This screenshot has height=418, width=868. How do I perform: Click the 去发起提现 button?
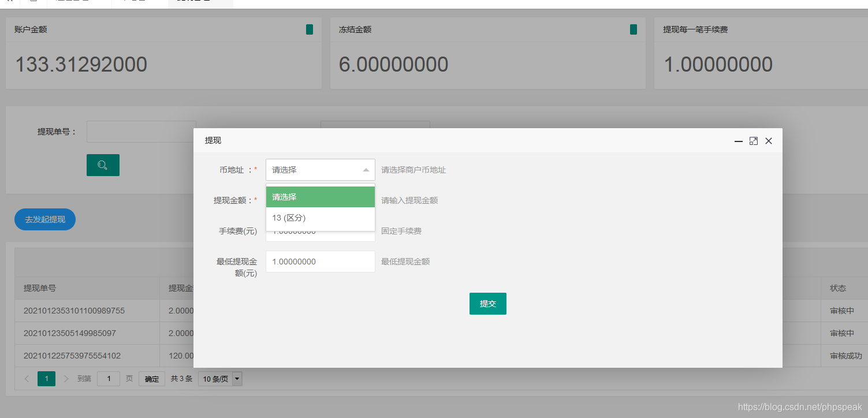point(45,219)
